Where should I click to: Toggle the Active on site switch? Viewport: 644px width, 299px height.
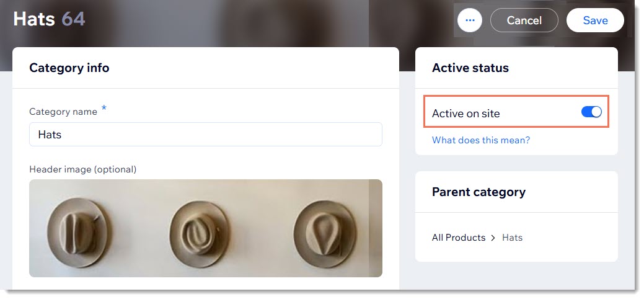591,112
